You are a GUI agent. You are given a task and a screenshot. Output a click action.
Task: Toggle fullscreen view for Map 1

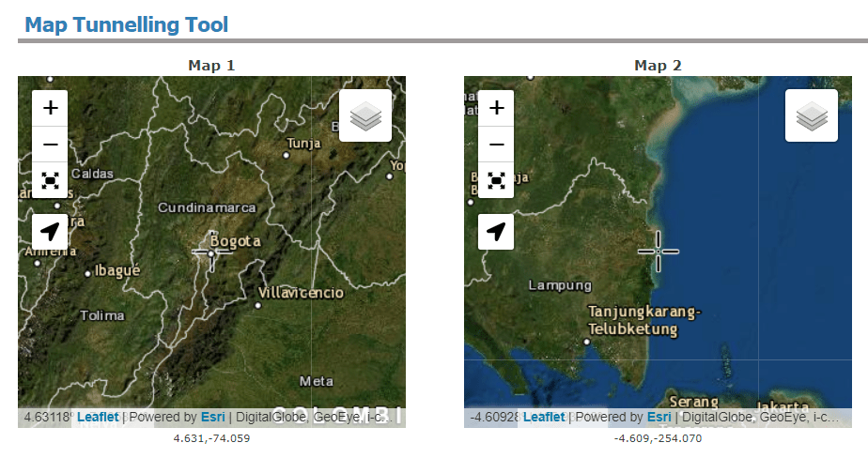[x=50, y=180]
